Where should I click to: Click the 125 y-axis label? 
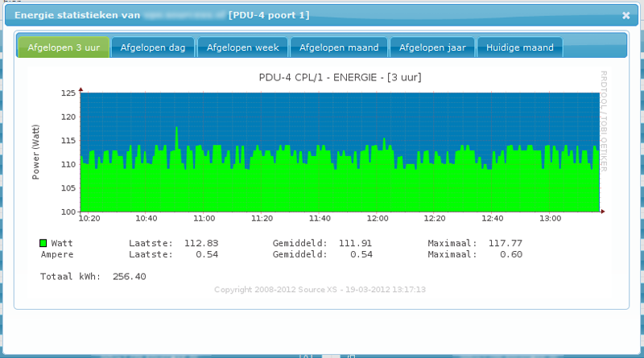point(68,93)
